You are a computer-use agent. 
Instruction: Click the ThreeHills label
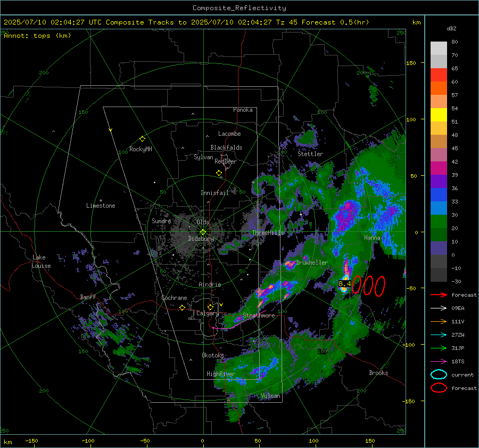pos(268,233)
